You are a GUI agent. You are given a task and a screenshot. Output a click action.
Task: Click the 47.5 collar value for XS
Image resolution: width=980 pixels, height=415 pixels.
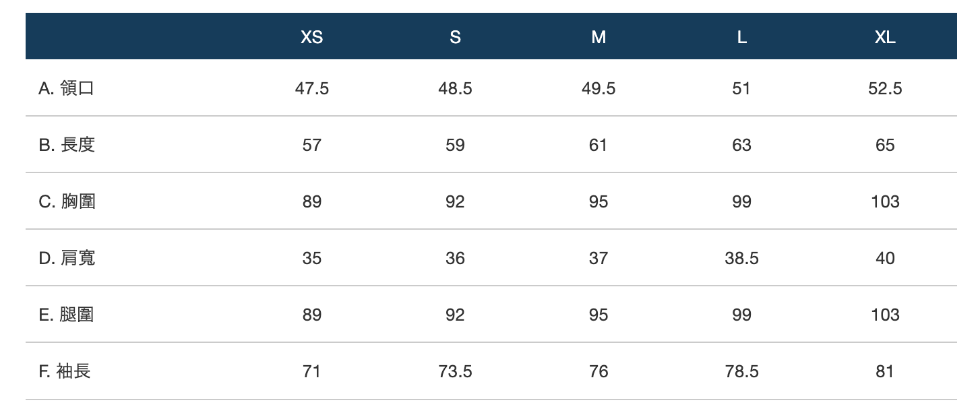311,88
